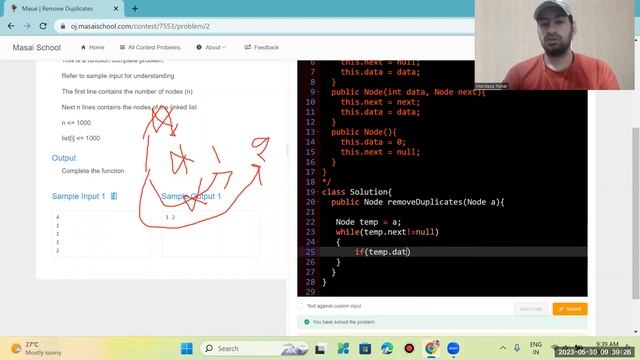Open the red record app icon
The image size is (640, 360).
click(x=409, y=349)
